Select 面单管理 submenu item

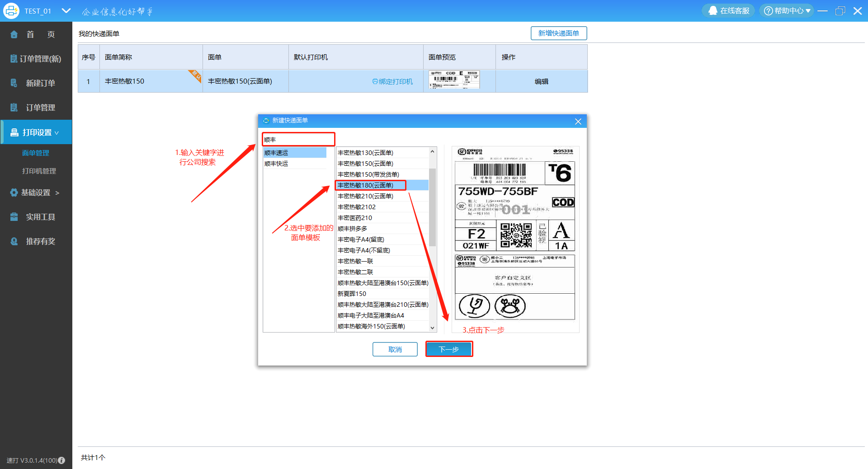pos(36,153)
